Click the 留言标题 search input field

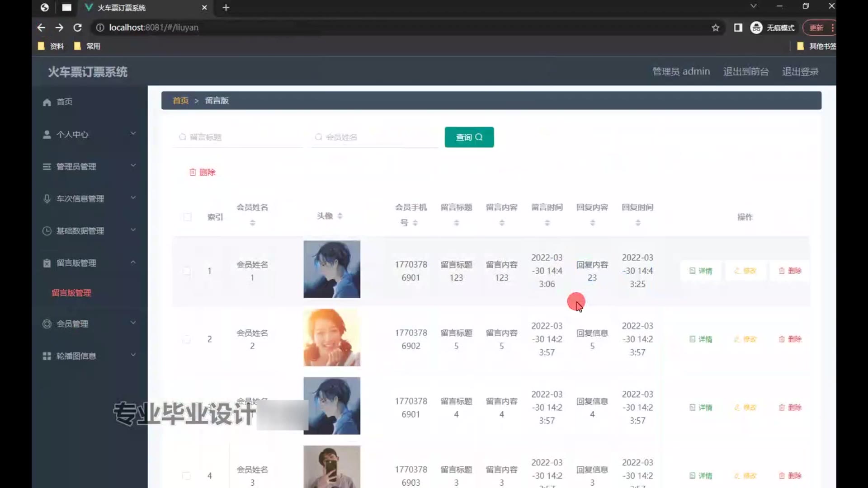pos(237,137)
